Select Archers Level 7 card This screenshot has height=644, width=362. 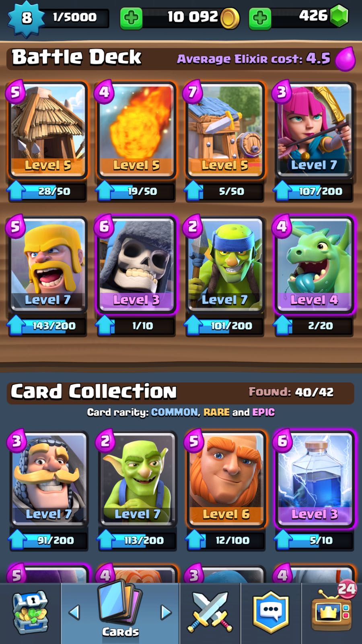[x=313, y=130]
